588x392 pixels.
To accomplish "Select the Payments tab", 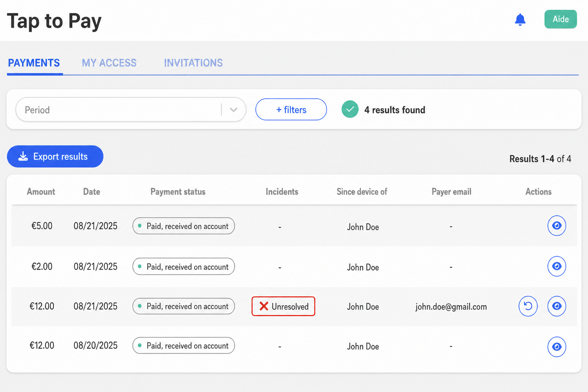I will [x=34, y=63].
